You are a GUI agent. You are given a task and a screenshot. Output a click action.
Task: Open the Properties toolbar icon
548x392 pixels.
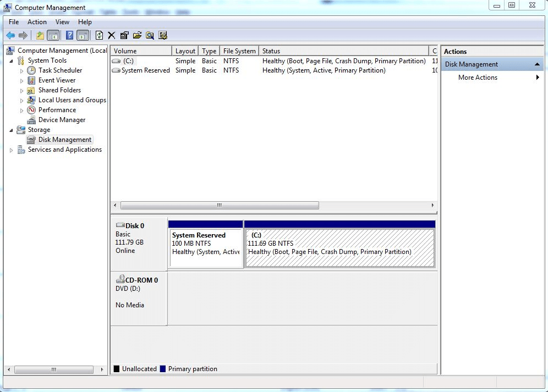123,35
